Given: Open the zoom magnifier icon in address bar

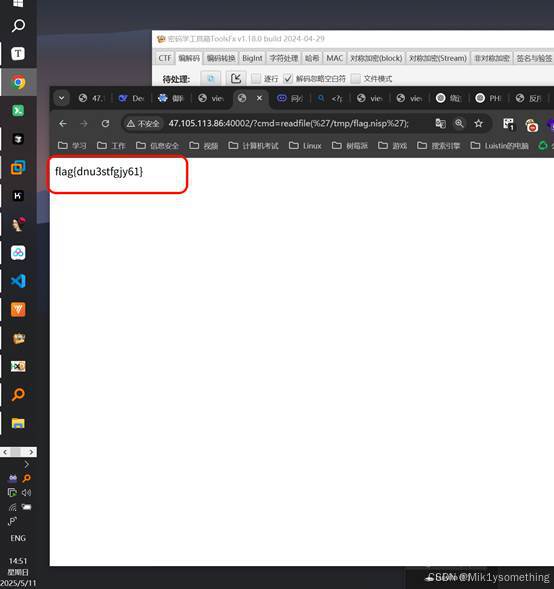Looking at the screenshot, I should (x=459, y=123).
